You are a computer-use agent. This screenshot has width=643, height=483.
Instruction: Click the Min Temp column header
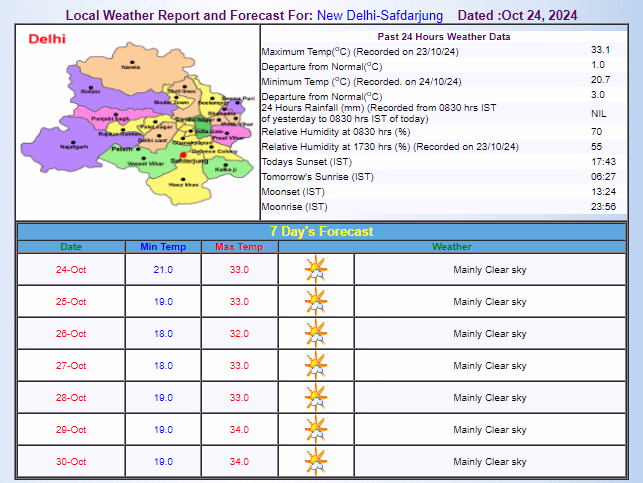point(163,246)
